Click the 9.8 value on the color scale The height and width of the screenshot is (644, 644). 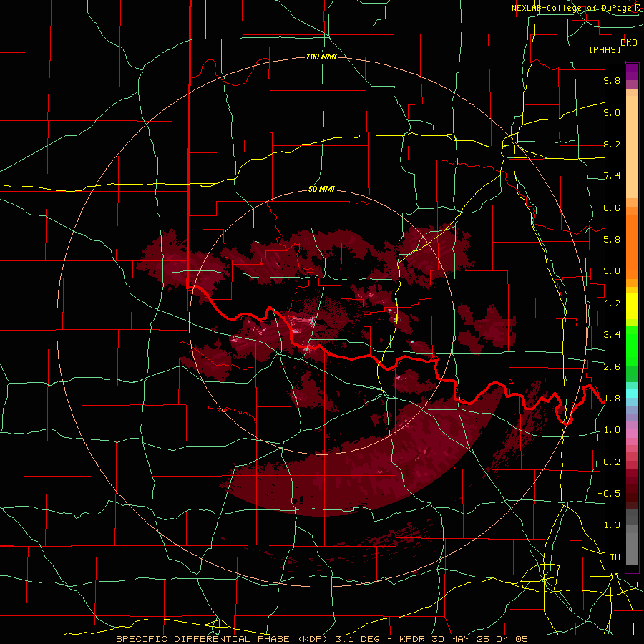(x=612, y=80)
